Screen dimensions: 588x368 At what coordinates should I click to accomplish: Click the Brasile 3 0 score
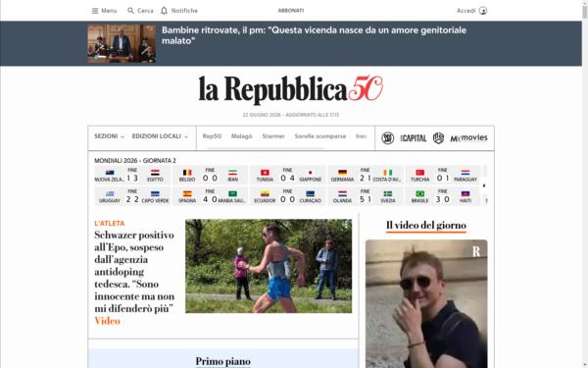(443, 199)
